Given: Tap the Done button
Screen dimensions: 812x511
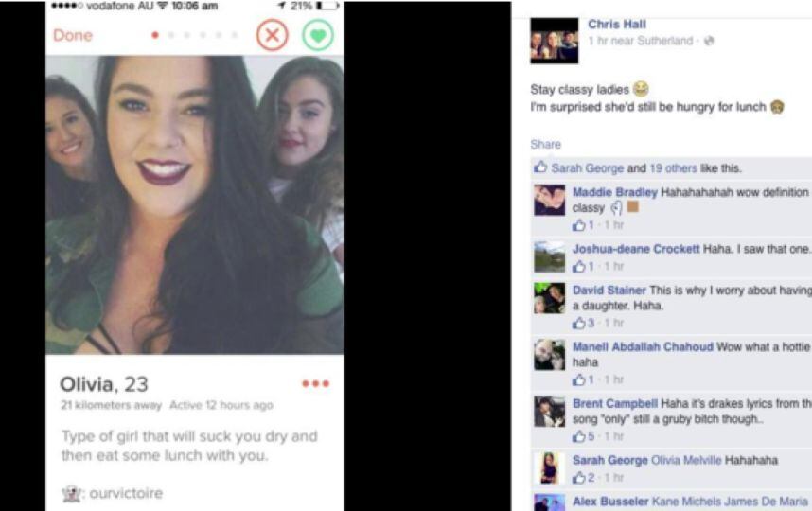Looking at the screenshot, I should click(73, 35).
